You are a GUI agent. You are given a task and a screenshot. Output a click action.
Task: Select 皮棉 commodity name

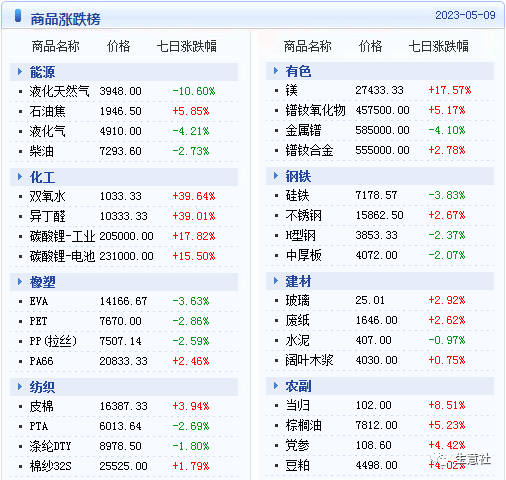(41, 406)
